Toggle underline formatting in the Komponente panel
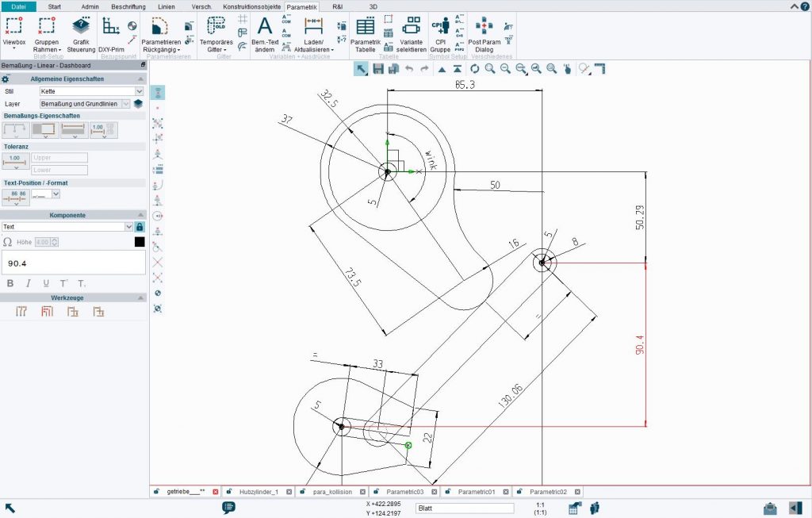Image resolution: width=812 pixels, height=518 pixels. pyautogui.click(x=46, y=283)
